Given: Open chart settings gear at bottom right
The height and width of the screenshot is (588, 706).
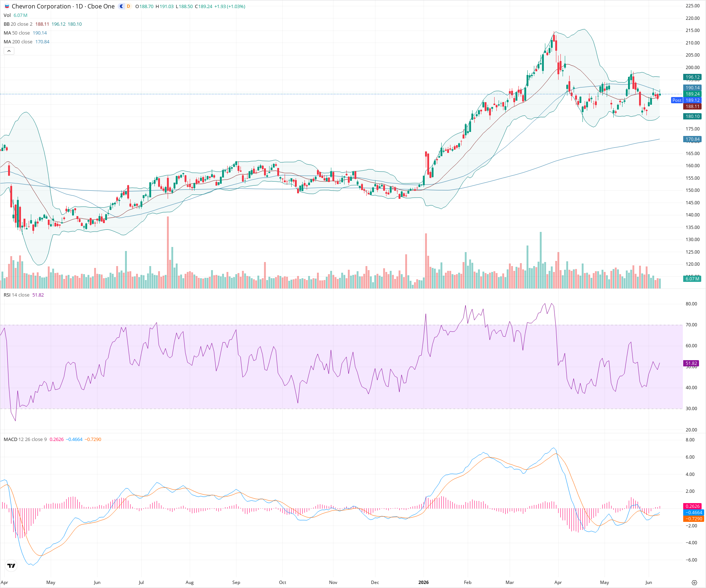Looking at the screenshot, I should coord(694,582).
